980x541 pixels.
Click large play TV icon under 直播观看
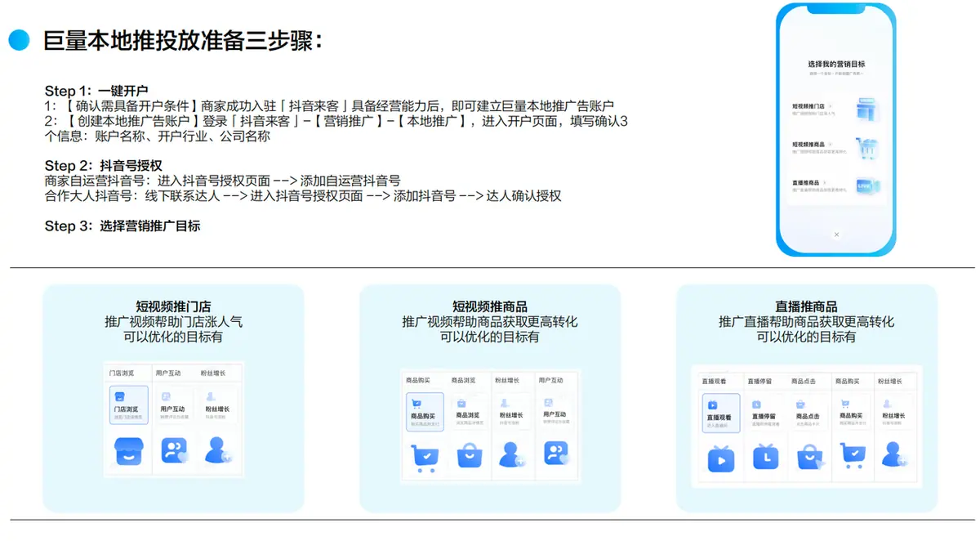pyautogui.click(x=721, y=458)
